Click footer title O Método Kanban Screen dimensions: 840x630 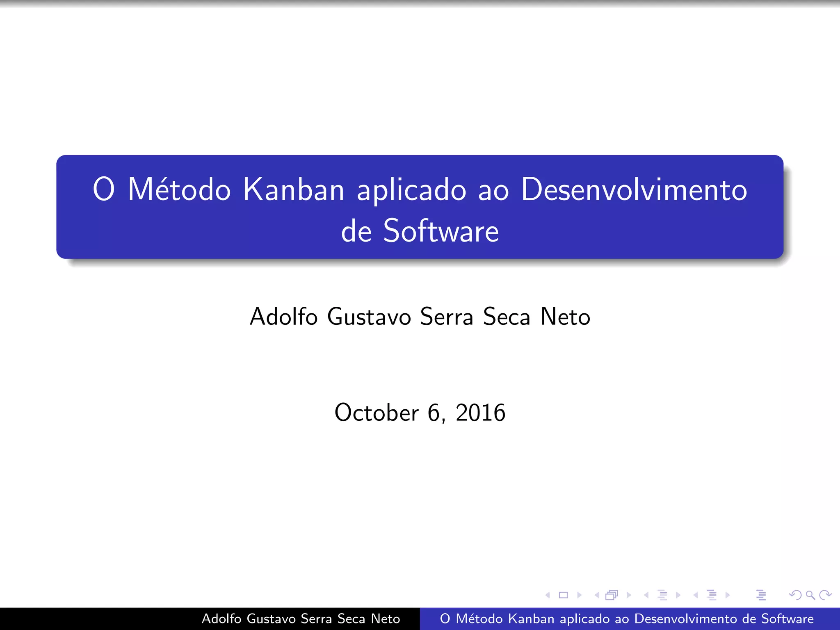pyautogui.click(x=626, y=619)
